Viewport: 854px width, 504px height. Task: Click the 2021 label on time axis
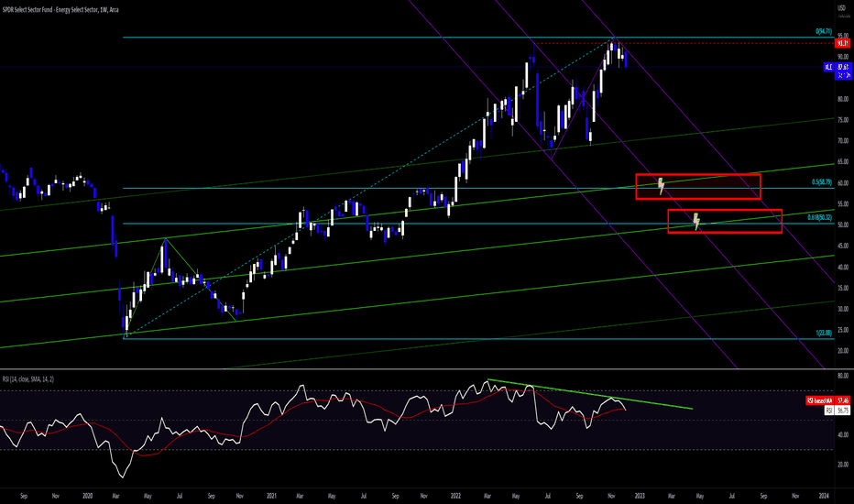coord(272,496)
